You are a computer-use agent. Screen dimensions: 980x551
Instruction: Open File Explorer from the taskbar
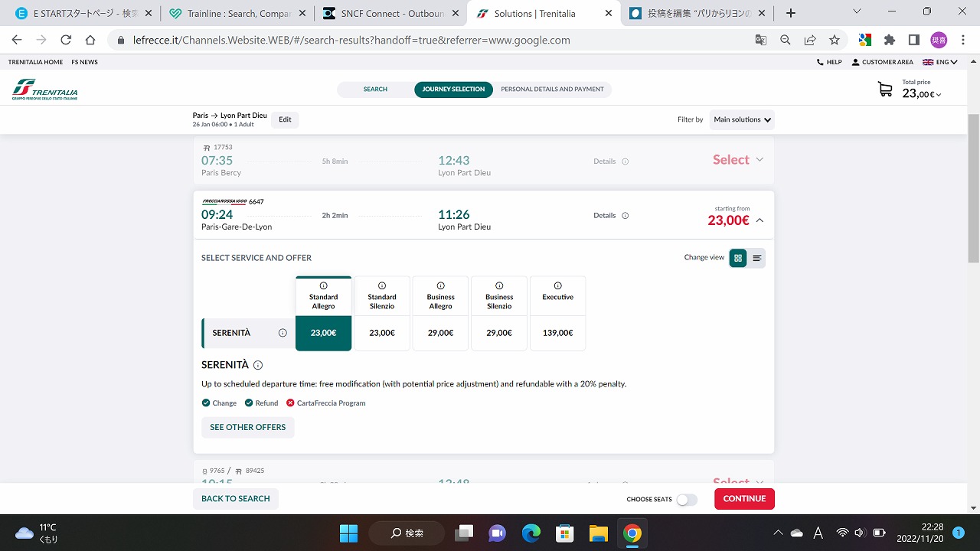pyautogui.click(x=598, y=533)
